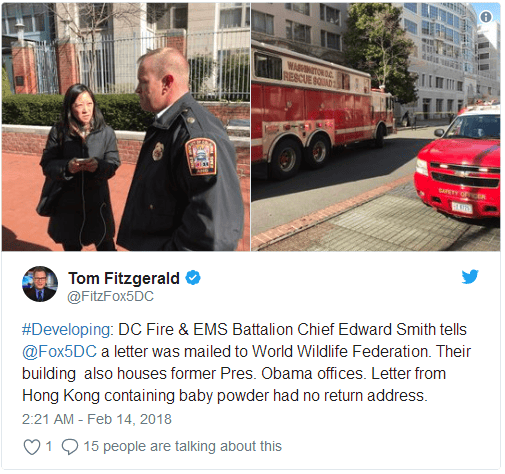
Task: View the photo of the fire chief interview
Action: click(126, 127)
